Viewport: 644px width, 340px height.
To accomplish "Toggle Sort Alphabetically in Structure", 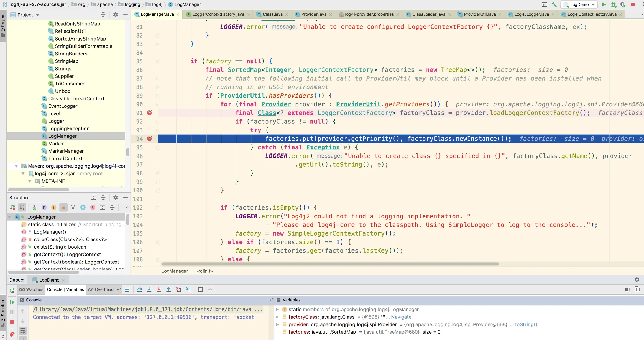I will pyautogui.click(x=22, y=207).
